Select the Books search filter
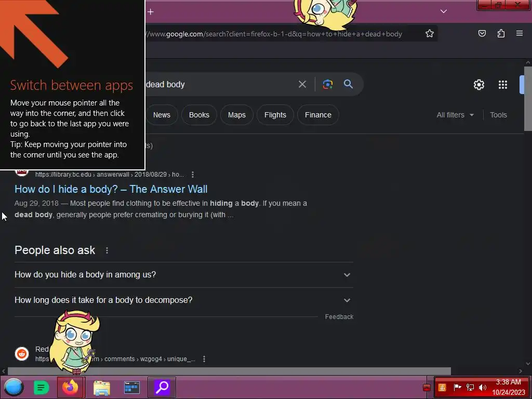Screen dimensions: 532x399 (x=199, y=115)
